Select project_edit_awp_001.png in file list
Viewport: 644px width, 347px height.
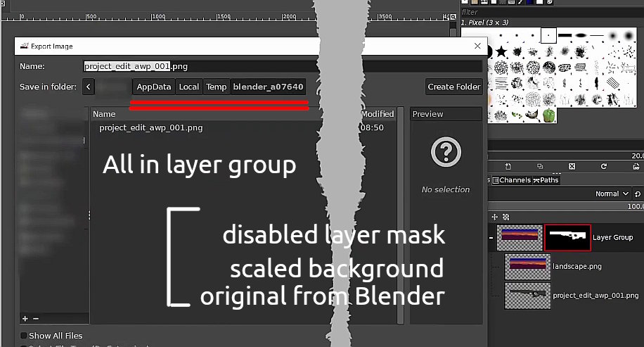[150, 128]
